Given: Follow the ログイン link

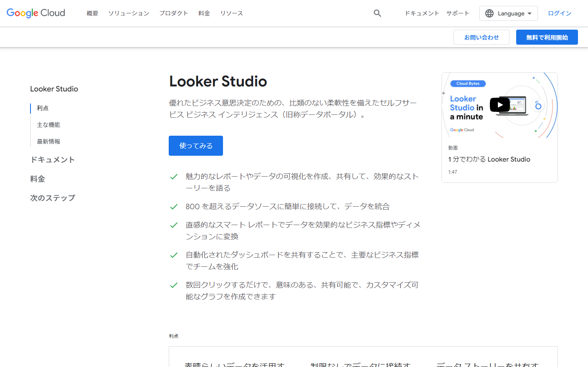Looking at the screenshot, I should pyautogui.click(x=560, y=13).
